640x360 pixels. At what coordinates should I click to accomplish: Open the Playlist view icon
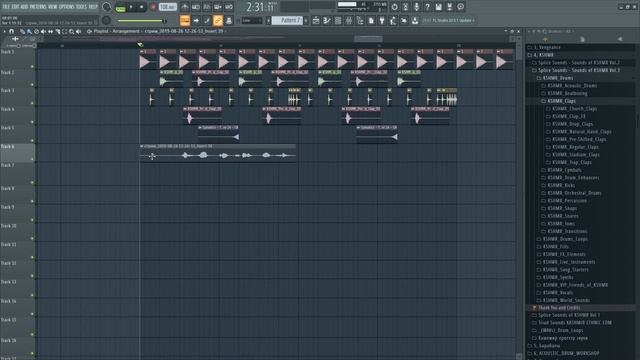tap(316, 20)
